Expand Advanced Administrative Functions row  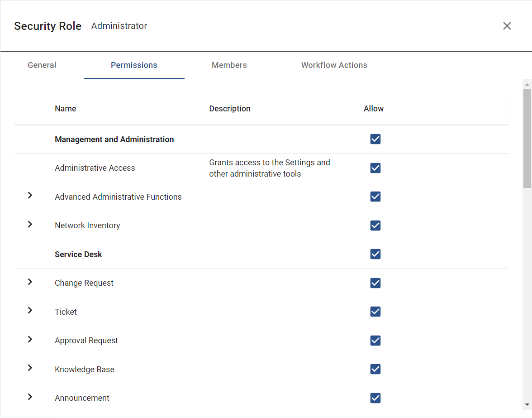tap(30, 195)
